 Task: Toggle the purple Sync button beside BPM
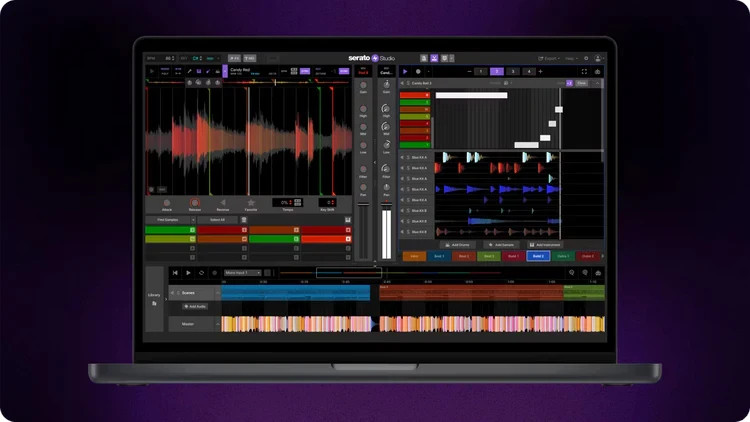pos(305,71)
